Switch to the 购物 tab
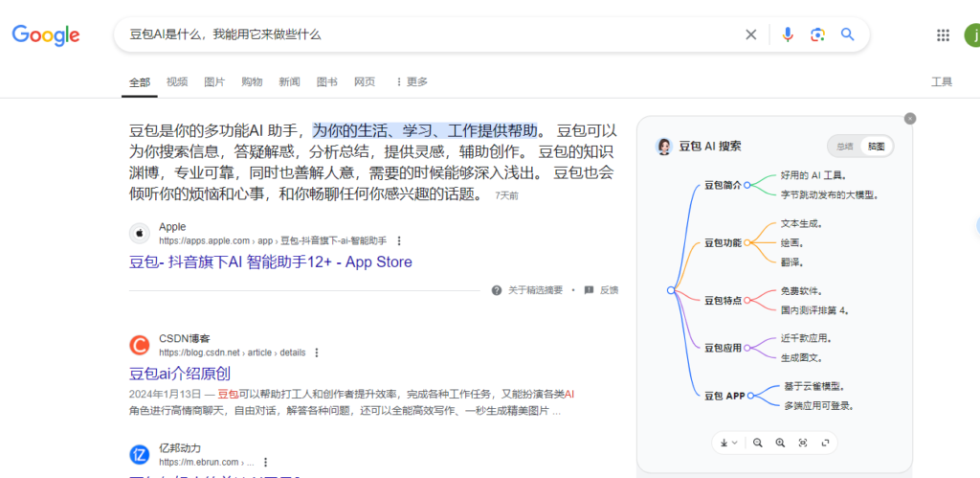 (252, 82)
